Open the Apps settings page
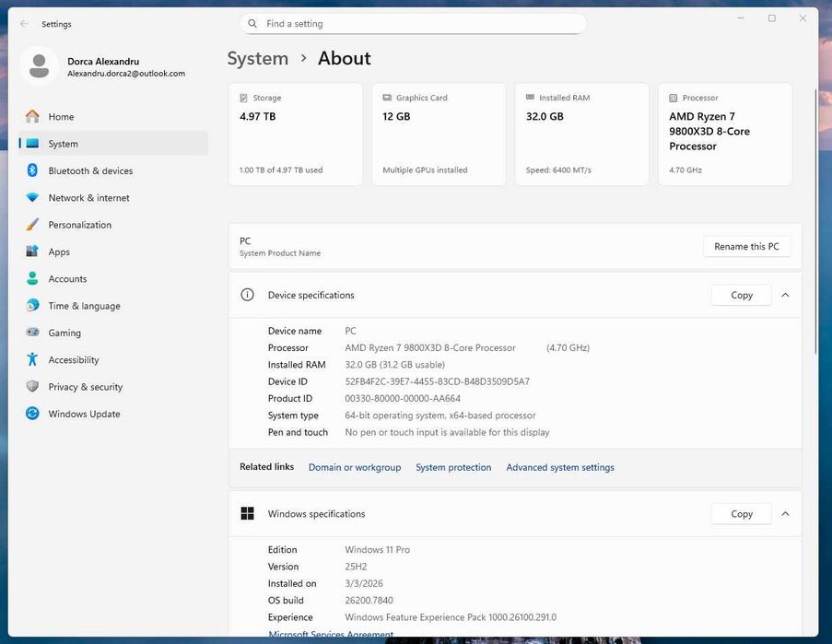Viewport: 832px width, 644px height. coord(59,252)
